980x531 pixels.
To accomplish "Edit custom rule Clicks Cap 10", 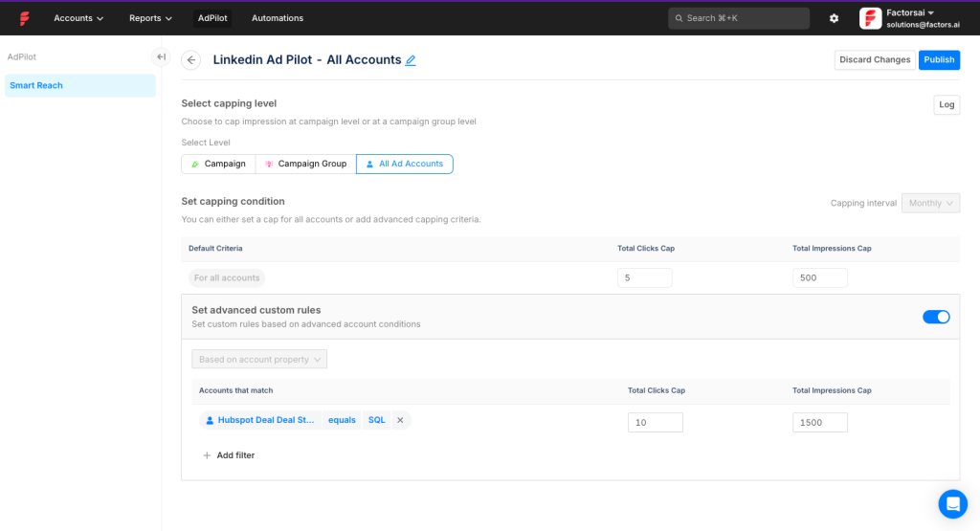I will (655, 422).
